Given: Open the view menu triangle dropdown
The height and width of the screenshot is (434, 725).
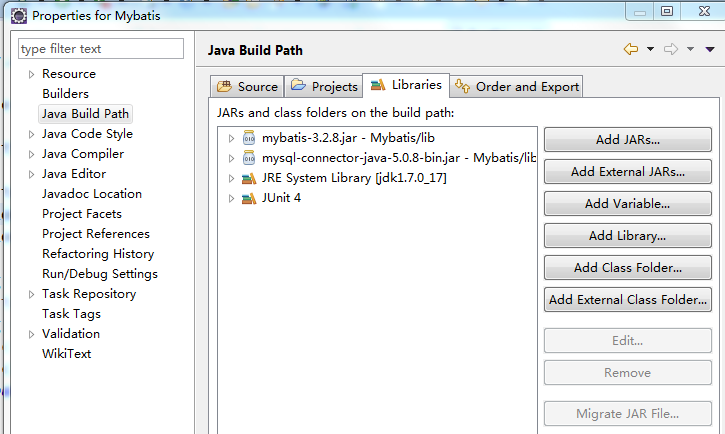Looking at the screenshot, I should [710, 49].
